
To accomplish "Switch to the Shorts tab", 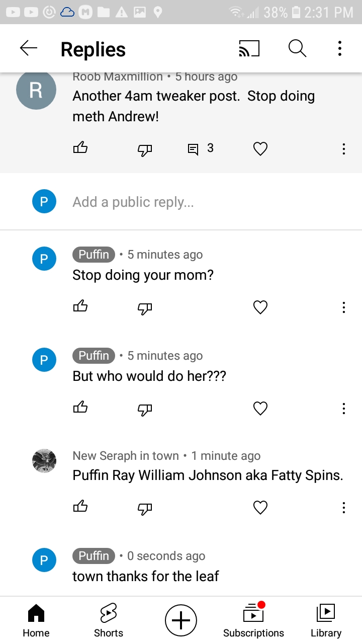I will [x=109, y=620].
